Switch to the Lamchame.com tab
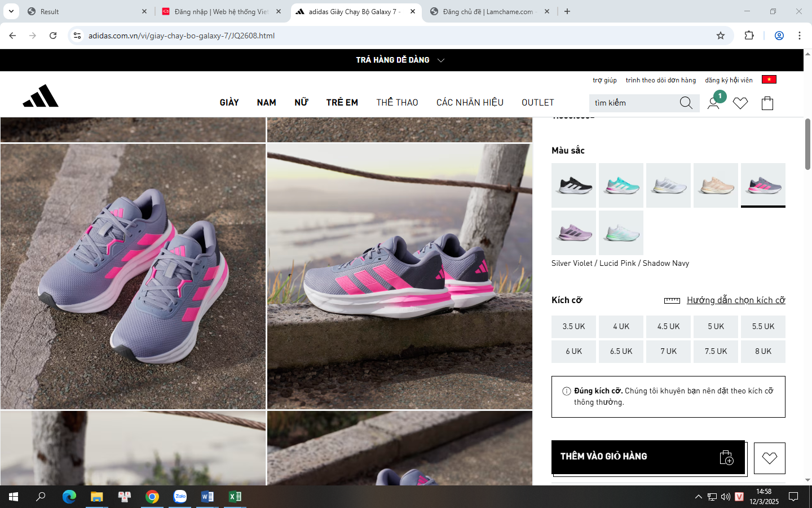 click(488, 11)
